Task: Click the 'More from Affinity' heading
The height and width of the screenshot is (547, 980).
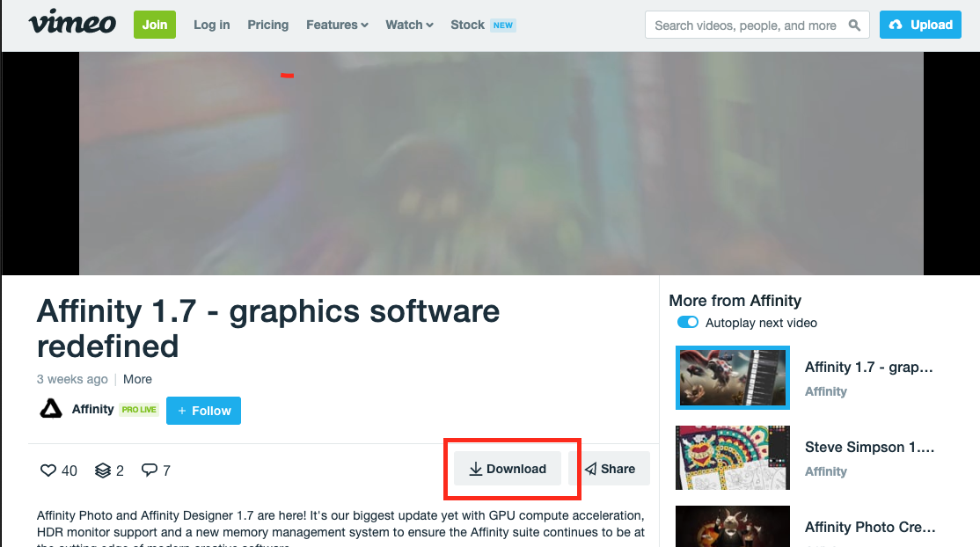Action: tap(735, 301)
